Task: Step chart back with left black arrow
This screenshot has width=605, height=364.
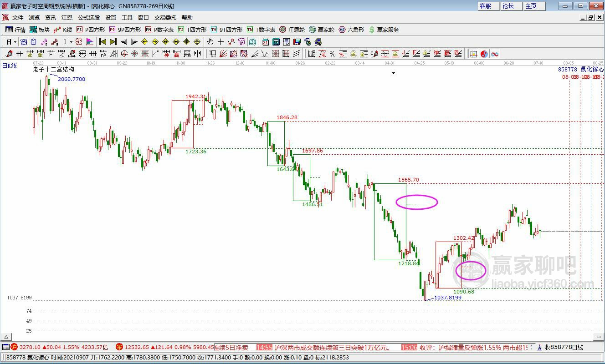Action: (x=123, y=42)
